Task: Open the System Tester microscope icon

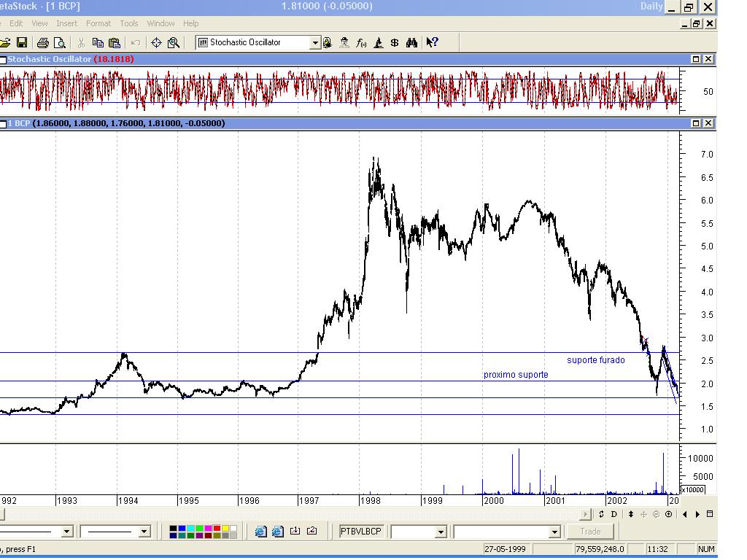Action: [x=379, y=43]
